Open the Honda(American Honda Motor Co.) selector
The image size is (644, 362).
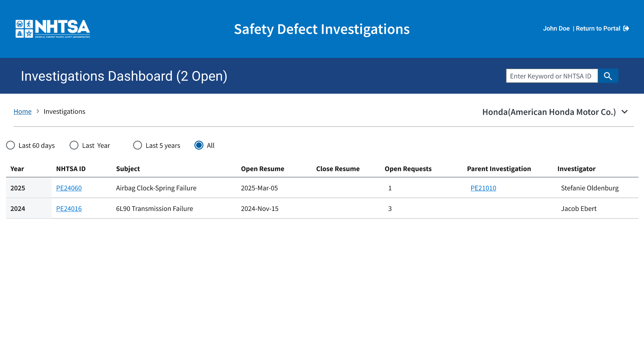click(549, 112)
